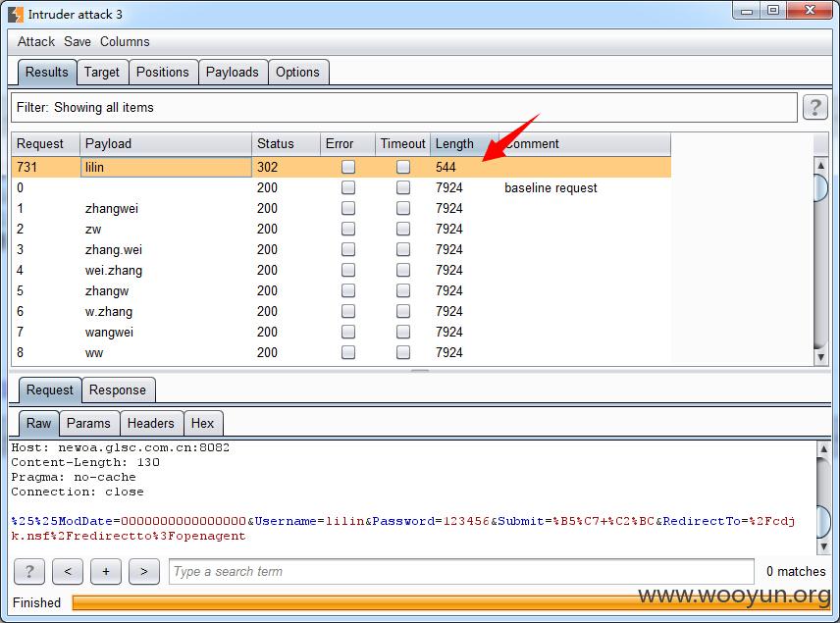Click request viewer scroll down arrow
This screenshot has width=840, height=623.
click(823, 546)
